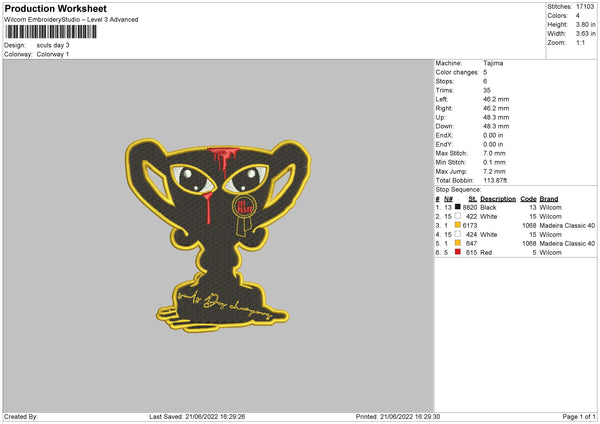The width and height of the screenshot is (600, 424).
Task: Click the stitch count 8820
Action: click(x=470, y=207)
